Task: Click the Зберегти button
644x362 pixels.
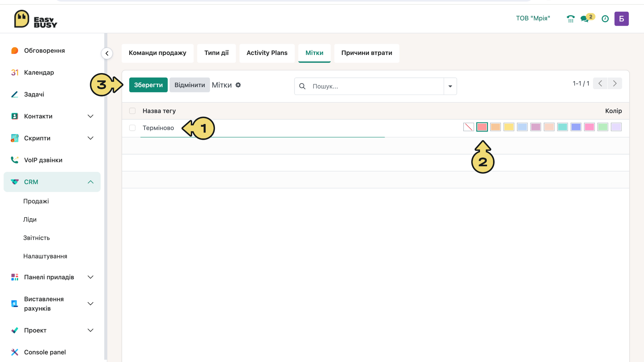Action: (x=148, y=85)
